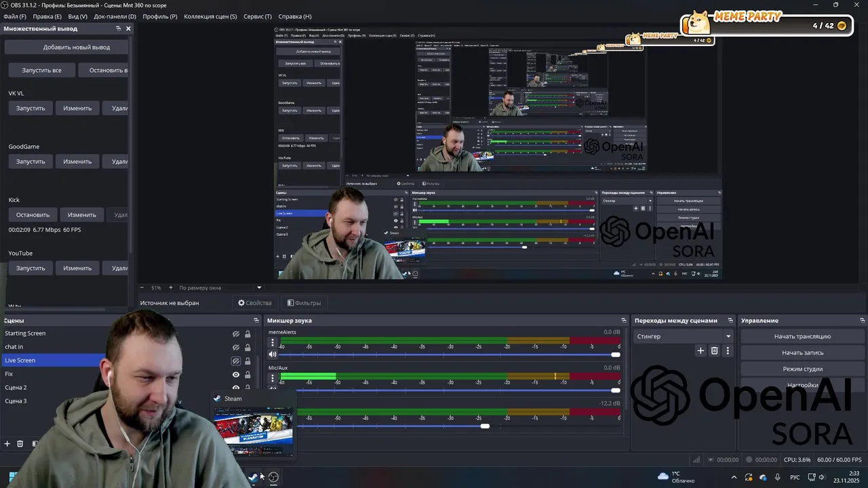Open the Док-панели (D) menu
This screenshot has width=868, height=488.
(115, 16)
